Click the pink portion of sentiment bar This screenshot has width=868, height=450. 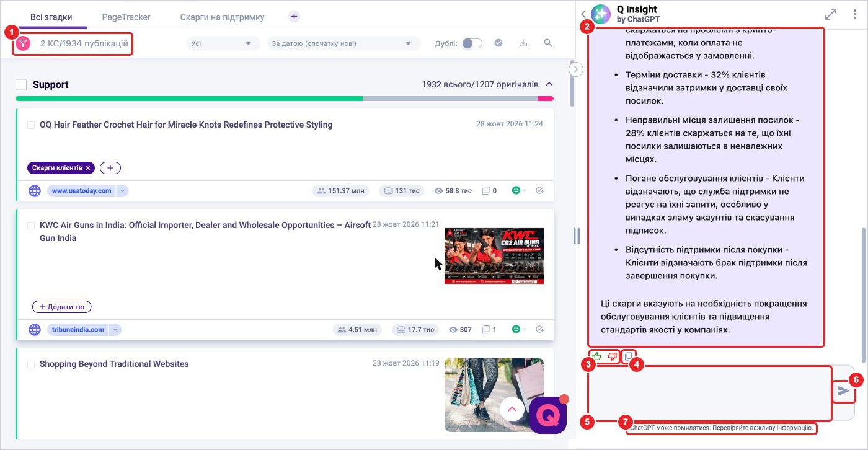pyautogui.click(x=546, y=99)
